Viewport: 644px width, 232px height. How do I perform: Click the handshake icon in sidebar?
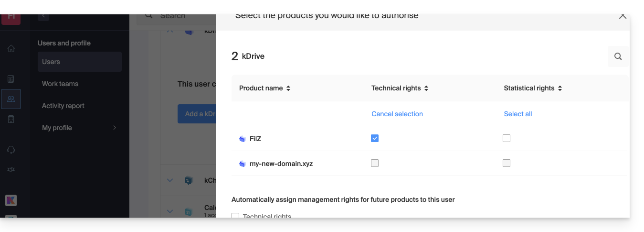tap(11, 170)
